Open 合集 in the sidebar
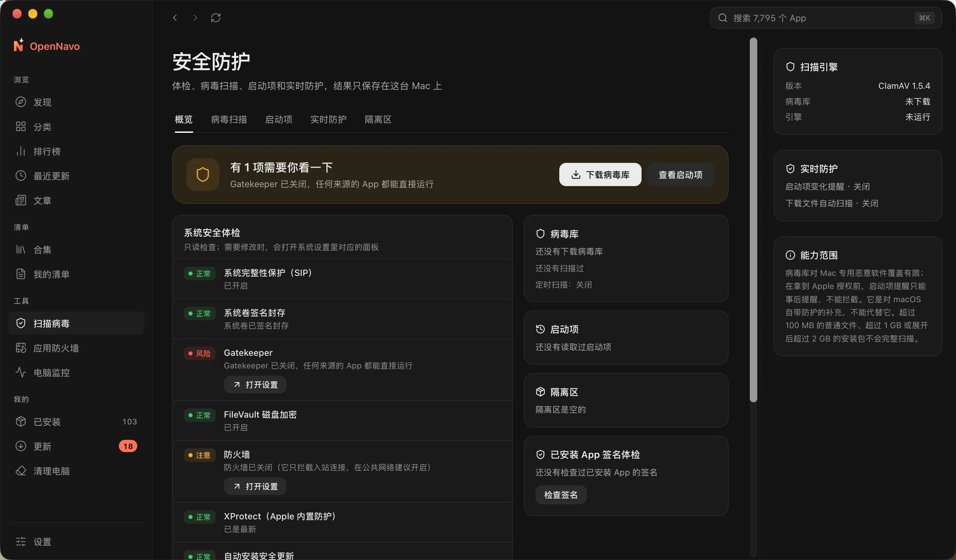This screenshot has width=956, height=560. click(76, 250)
